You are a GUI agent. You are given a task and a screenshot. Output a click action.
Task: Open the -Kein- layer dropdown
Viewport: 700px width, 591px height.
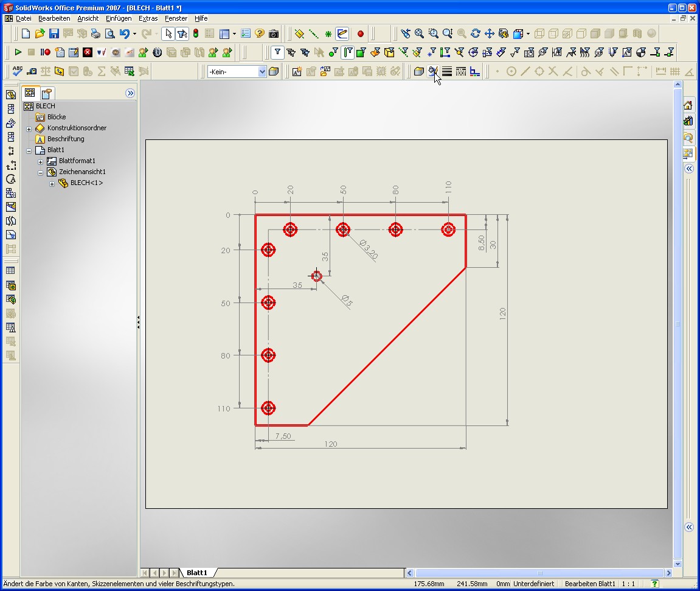pos(262,72)
